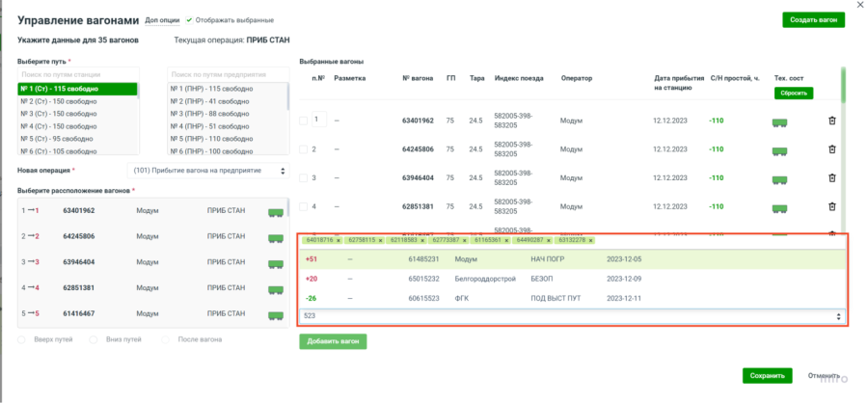This screenshot has width=868, height=403.
Task: Expand the wagon search dropdown showing 523
Action: point(837,316)
